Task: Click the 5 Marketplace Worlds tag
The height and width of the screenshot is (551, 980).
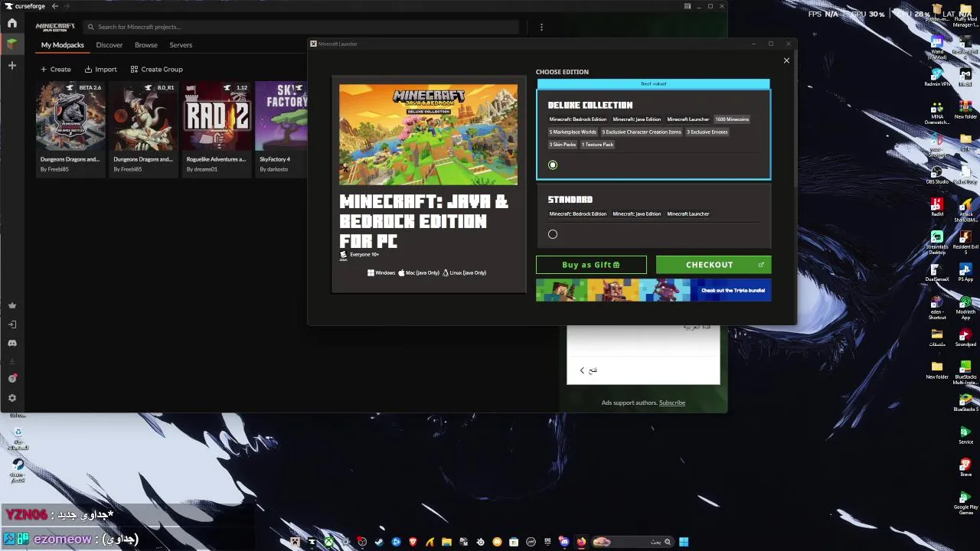Action: coord(573,132)
